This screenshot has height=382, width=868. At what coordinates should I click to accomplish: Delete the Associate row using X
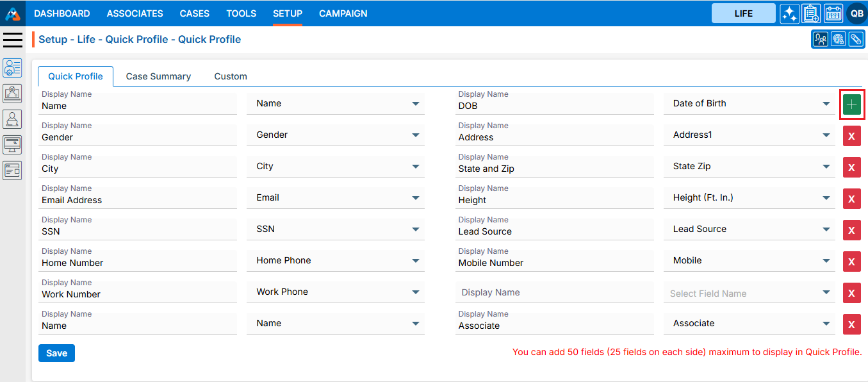pos(851,324)
